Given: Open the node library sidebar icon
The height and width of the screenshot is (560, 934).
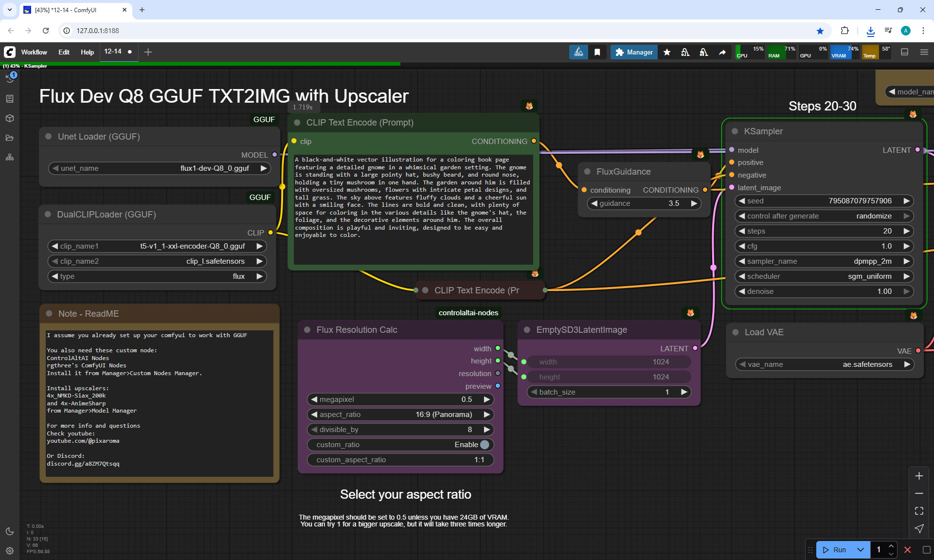Looking at the screenshot, I should (10, 99).
